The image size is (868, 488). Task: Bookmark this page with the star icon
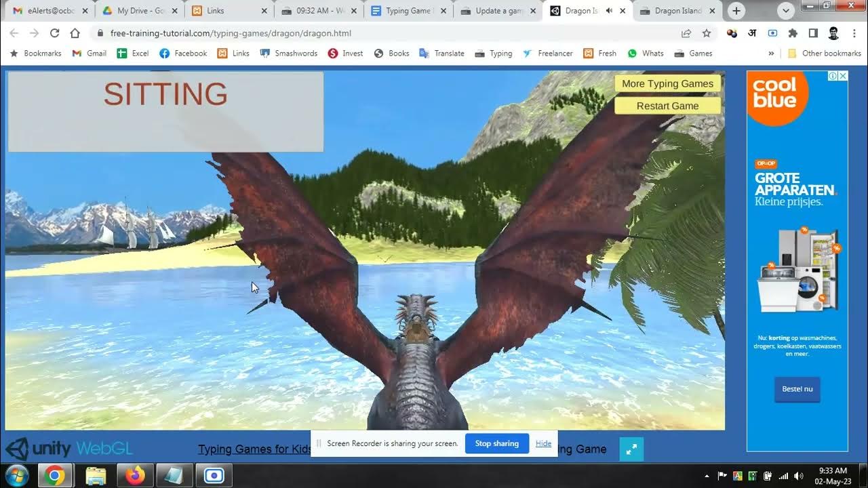tap(707, 33)
